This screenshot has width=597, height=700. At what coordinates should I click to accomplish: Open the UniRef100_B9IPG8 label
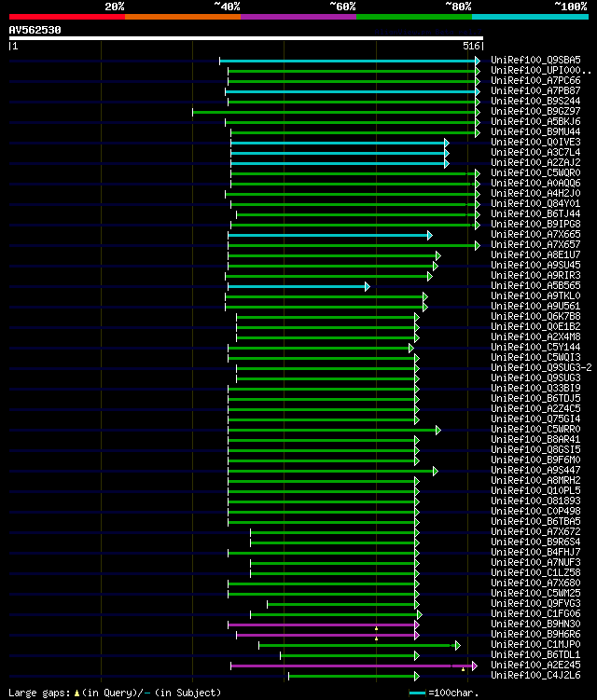535,224
